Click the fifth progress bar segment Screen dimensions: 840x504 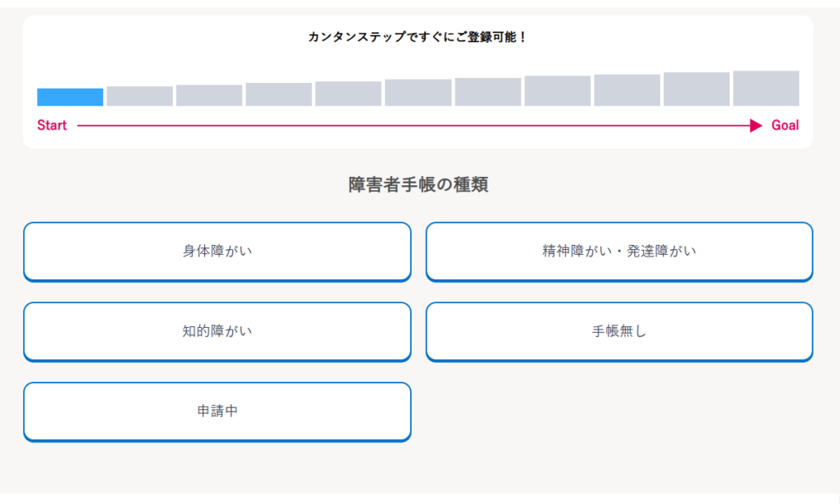point(349,94)
